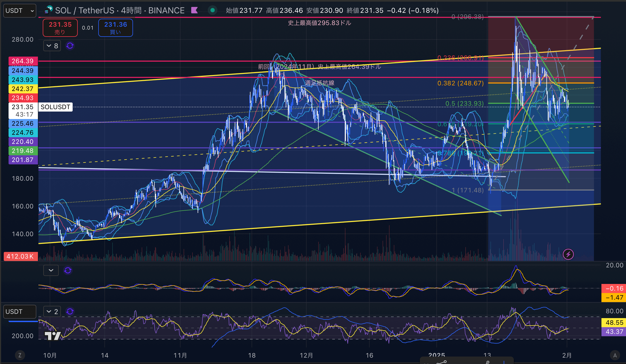Click the -1.47 MACD signal label
The width and height of the screenshot is (626, 364).
coord(614,298)
